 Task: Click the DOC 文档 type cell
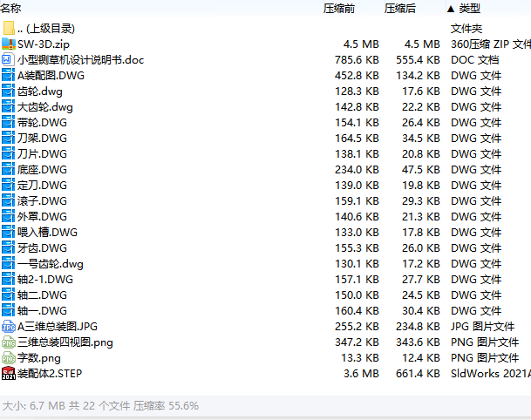pos(475,60)
